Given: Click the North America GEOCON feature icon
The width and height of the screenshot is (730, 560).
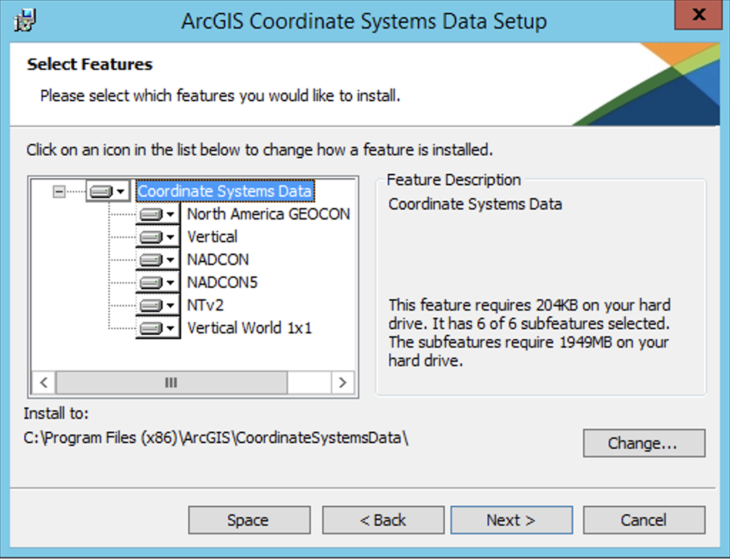Looking at the screenshot, I should point(157,214).
